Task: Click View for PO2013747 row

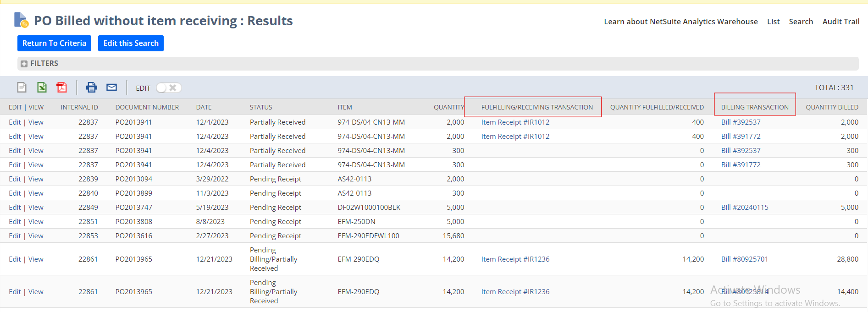Action: tap(36, 208)
